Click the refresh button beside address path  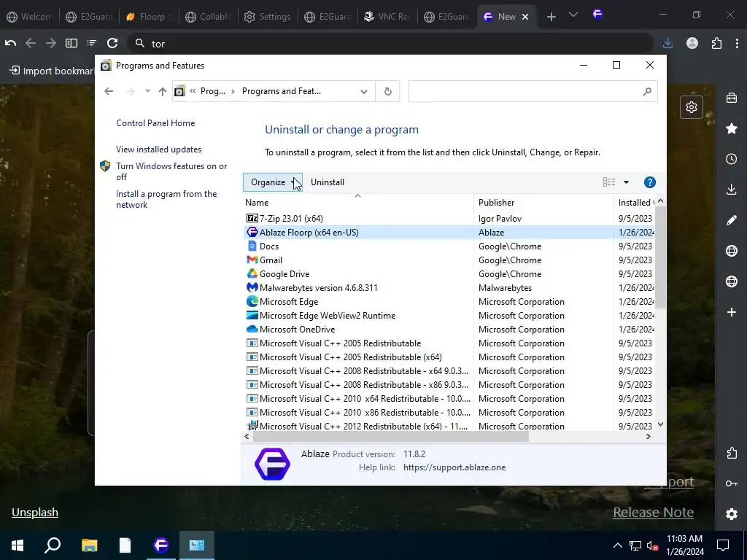[x=388, y=91]
